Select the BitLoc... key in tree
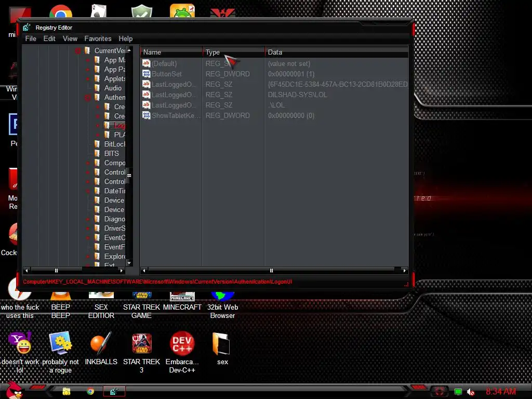The image size is (532, 399). pyautogui.click(x=115, y=144)
